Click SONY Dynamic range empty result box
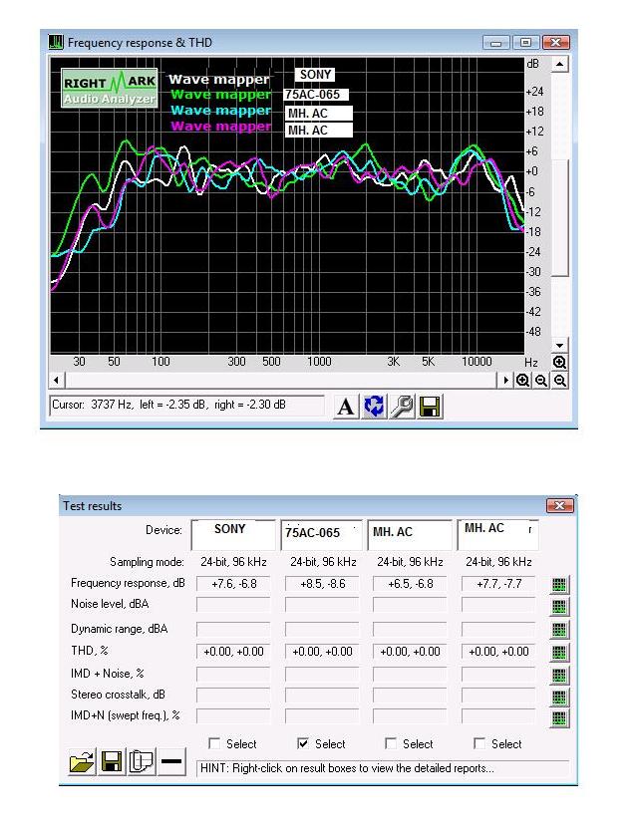The image size is (638, 840). [233, 629]
